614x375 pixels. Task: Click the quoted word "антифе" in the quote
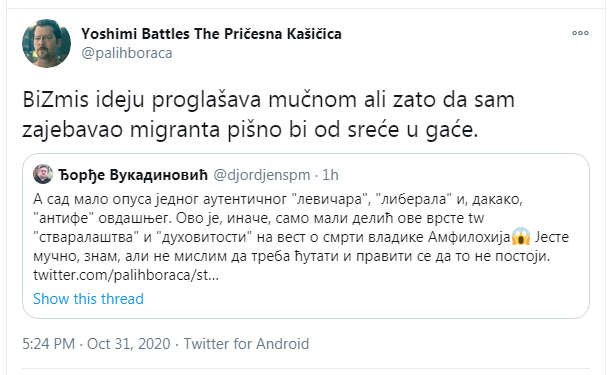tap(63, 218)
